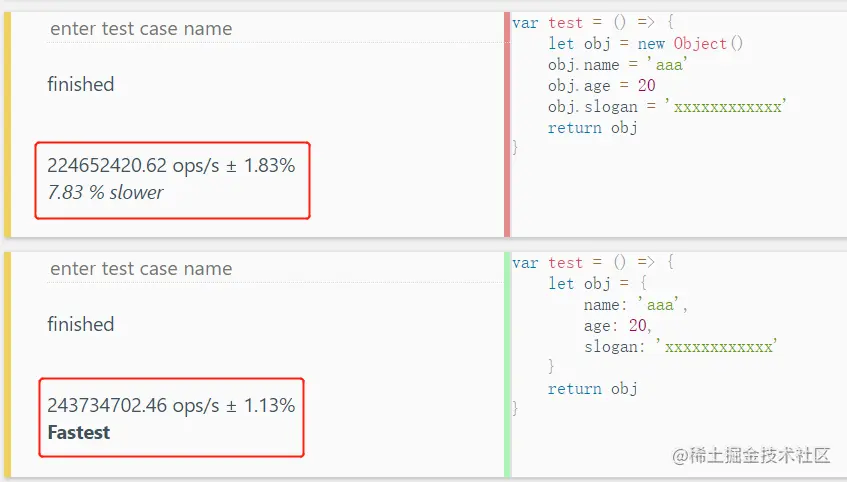Screen dimensions: 847x482
Task: Click the second test case name field
Action: click(x=275, y=269)
